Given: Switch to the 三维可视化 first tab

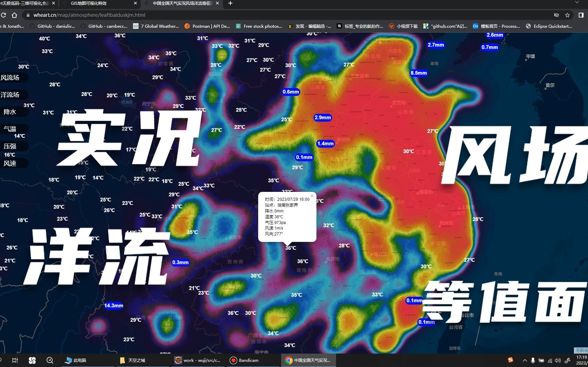Looking at the screenshot, I should tap(28, 3).
